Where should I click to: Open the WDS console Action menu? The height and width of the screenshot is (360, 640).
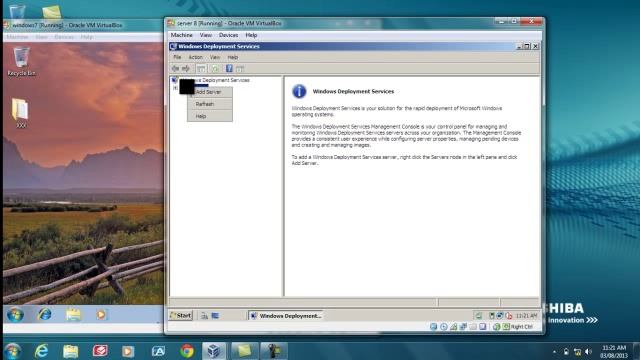coord(195,58)
